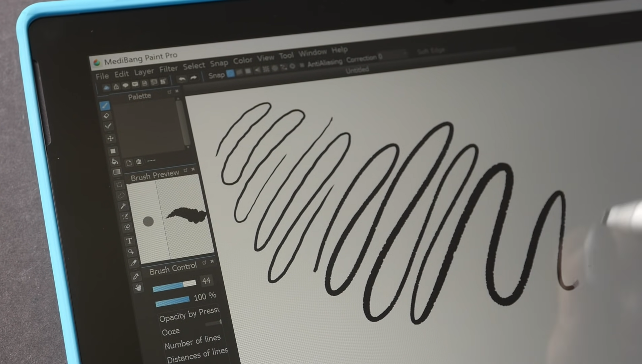Open the Snap menu
This screenshot has width=642, height=364.
click(219, 63)
